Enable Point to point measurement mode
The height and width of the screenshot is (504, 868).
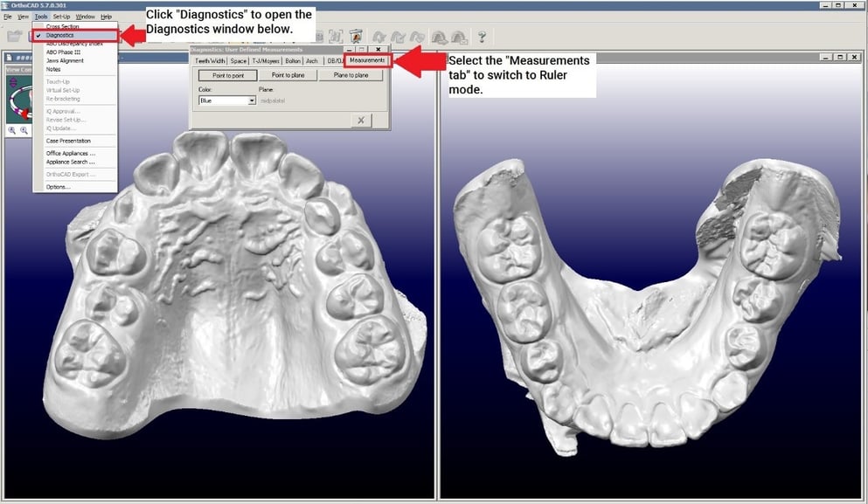tap(228, 75)
